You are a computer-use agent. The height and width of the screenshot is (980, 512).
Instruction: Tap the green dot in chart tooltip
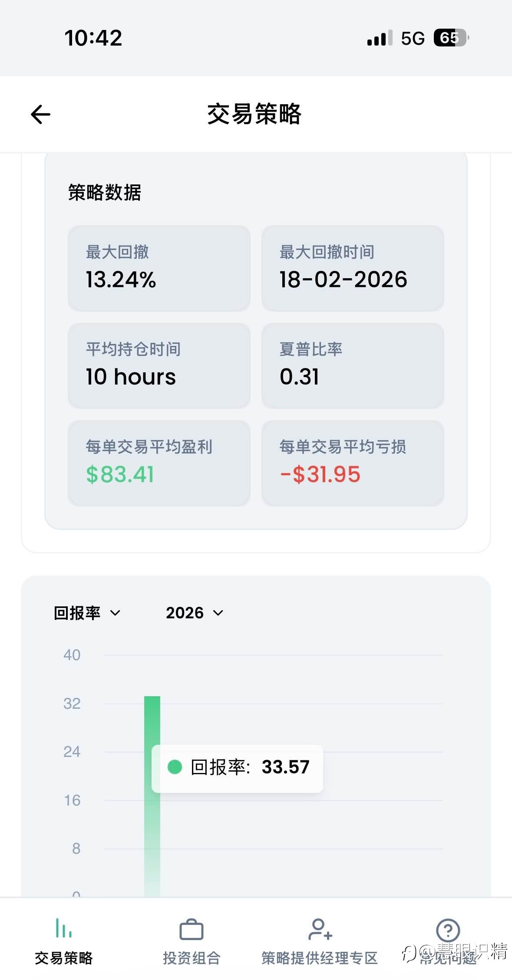(175, 767)
